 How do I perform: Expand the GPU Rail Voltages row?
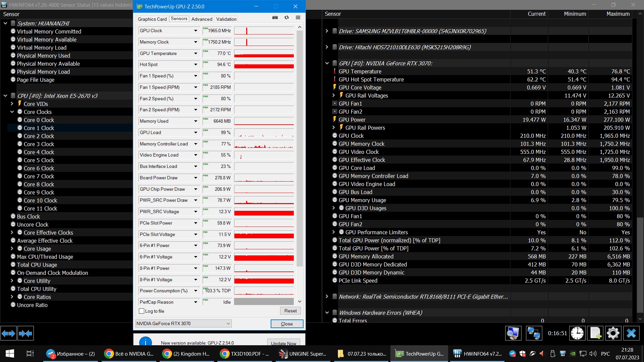click(x=333, y=95)
